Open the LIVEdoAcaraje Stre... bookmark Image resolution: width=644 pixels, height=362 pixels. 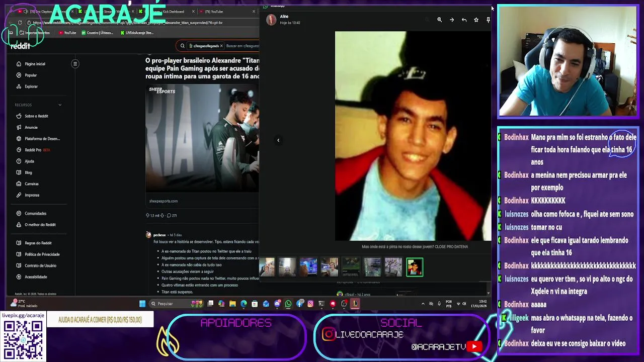pyautogui.click(x=137, y=33)
